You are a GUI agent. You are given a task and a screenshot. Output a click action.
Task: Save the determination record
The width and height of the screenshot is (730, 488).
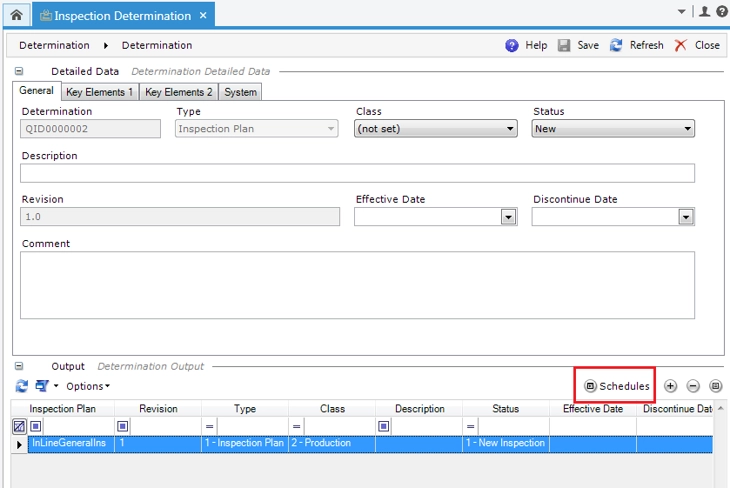[578, 45]
